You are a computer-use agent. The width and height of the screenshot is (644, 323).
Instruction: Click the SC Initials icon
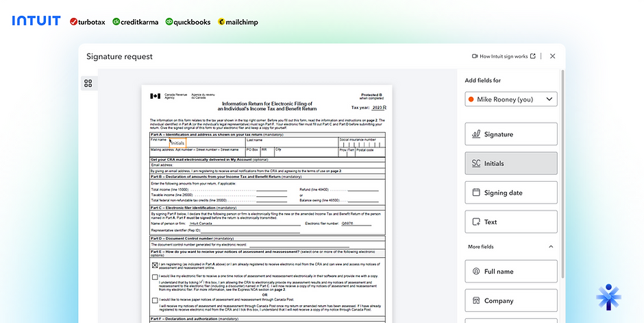(x=476, y=163)
